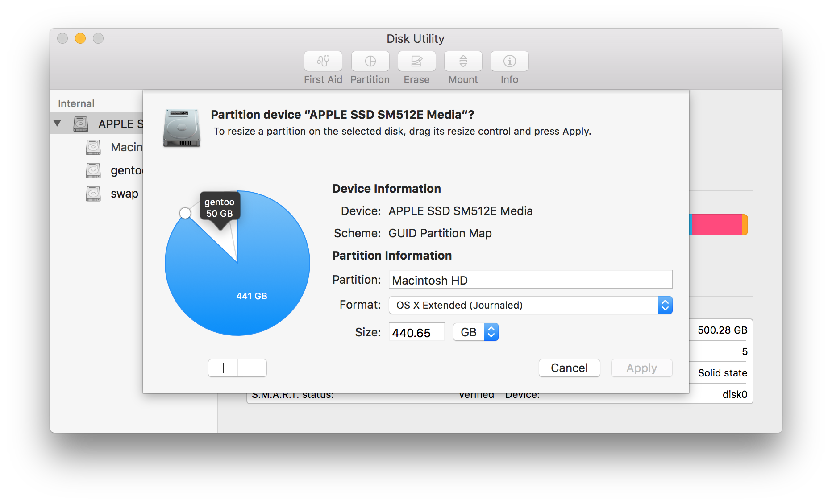Click the Mount toolbar icon
Screen dimensions: 832x504
(462, 62)
